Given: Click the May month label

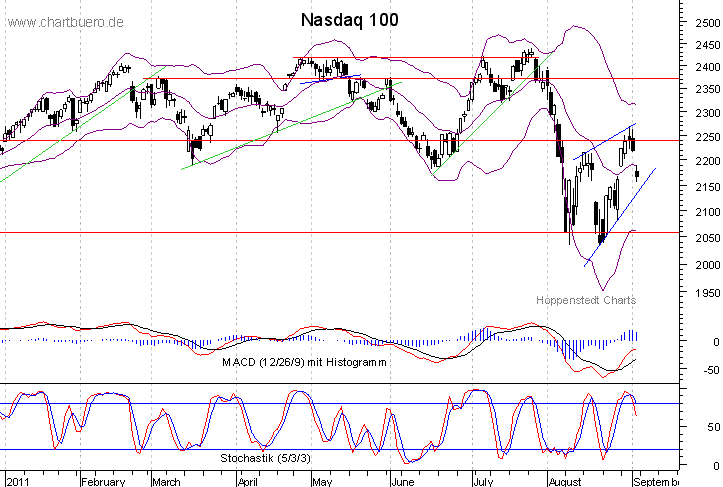Looking at the screenshot, I should [322, 482].
